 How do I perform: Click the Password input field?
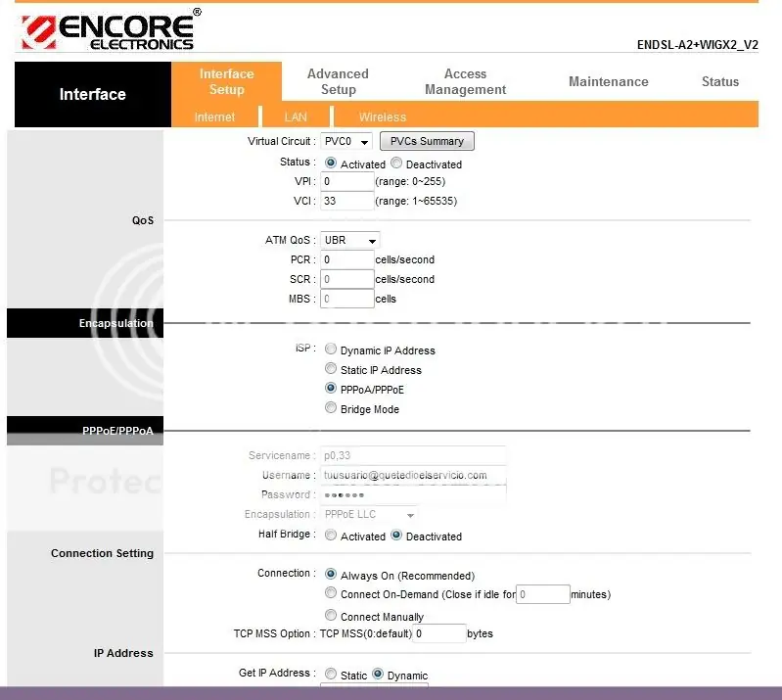coord(413,494)
